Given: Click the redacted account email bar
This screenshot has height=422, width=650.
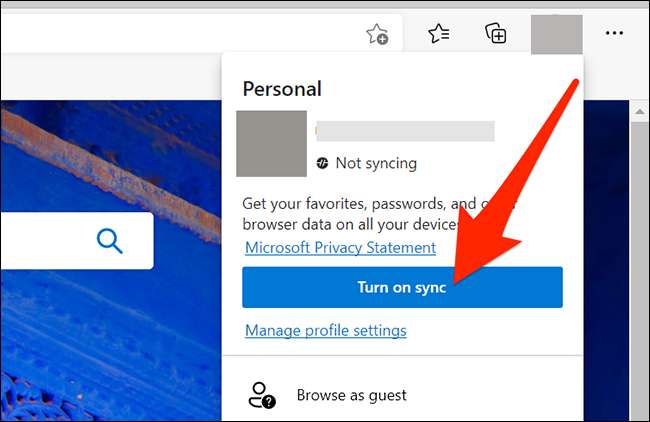Looking at the screenshot, I should [x=404, y=131].
